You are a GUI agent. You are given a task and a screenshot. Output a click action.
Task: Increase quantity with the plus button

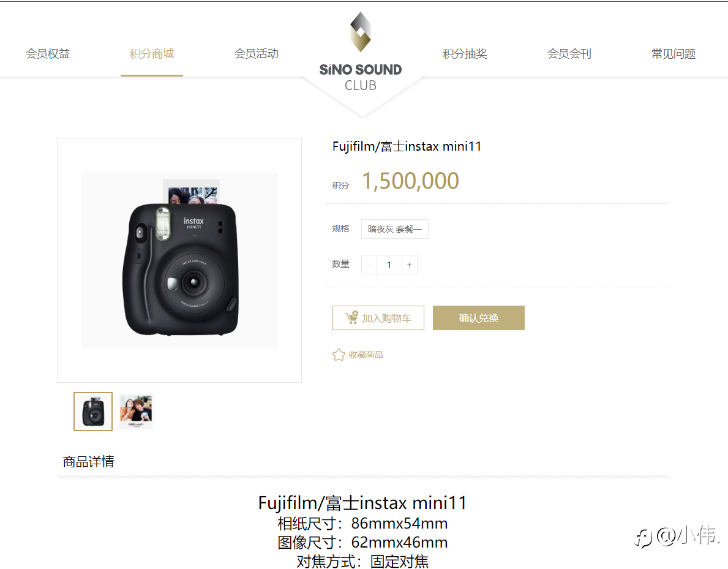410,265
